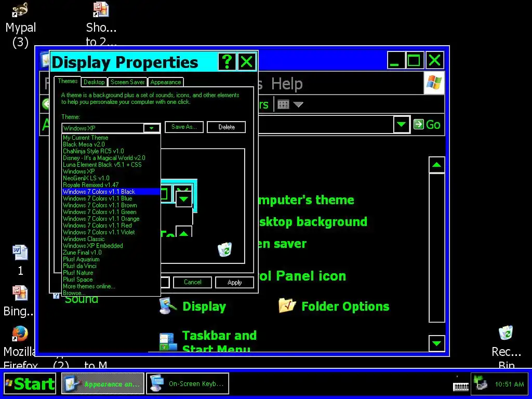Screen dimensions: 532x399
Task: Switch to the Appearance tab
Action: coord(166,82)
